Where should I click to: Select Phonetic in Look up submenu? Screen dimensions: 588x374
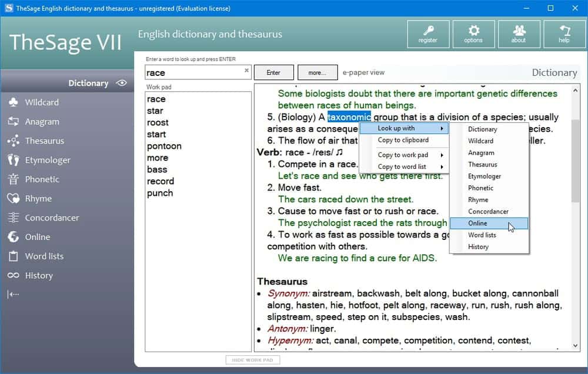(489, 188)
